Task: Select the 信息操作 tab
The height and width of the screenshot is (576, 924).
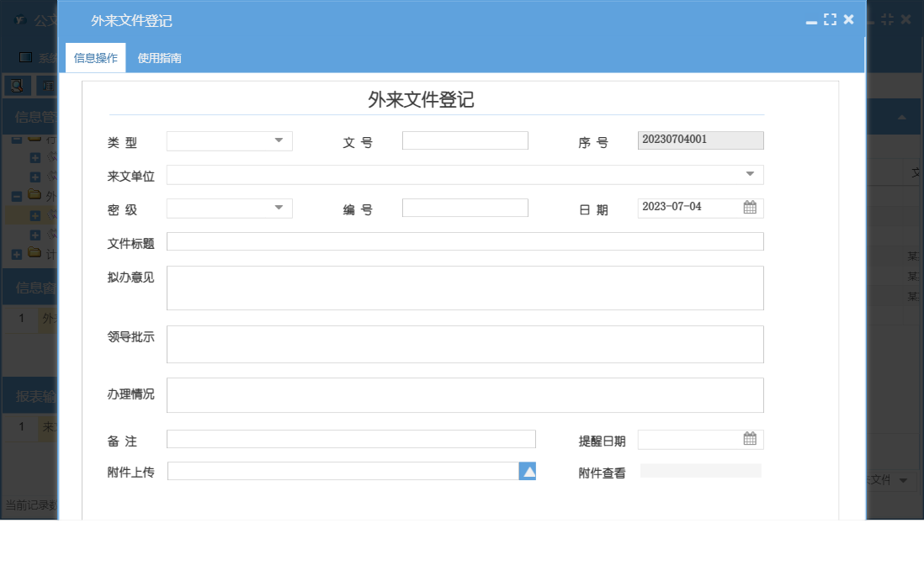Action: [x=94, y=58]
